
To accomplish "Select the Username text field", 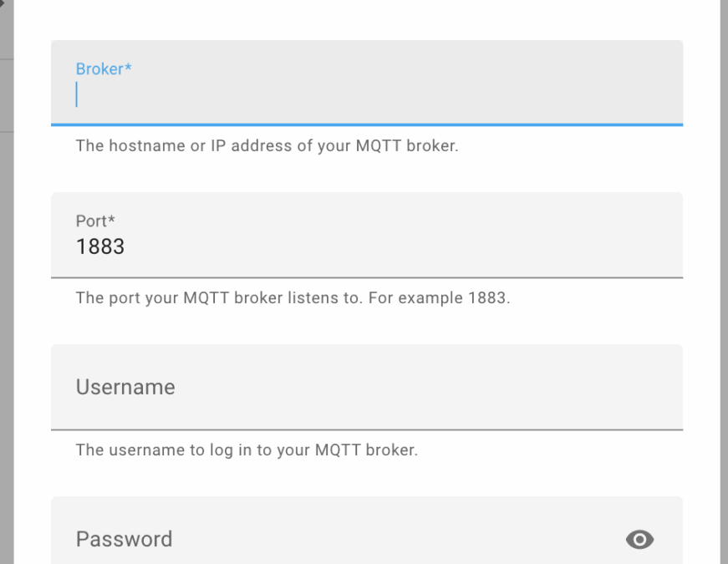I will pyautogui.click(x=367, y=387).
